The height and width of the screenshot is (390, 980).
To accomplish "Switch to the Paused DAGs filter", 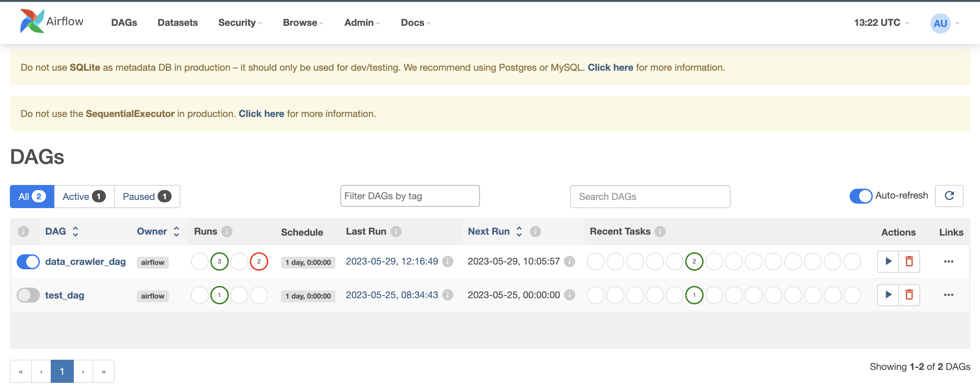I will [146, 197].
